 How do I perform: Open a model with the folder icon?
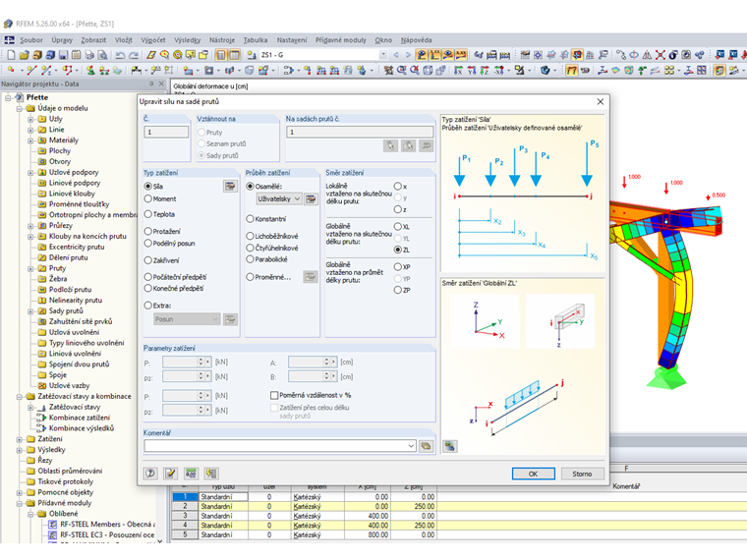[24, 55]
